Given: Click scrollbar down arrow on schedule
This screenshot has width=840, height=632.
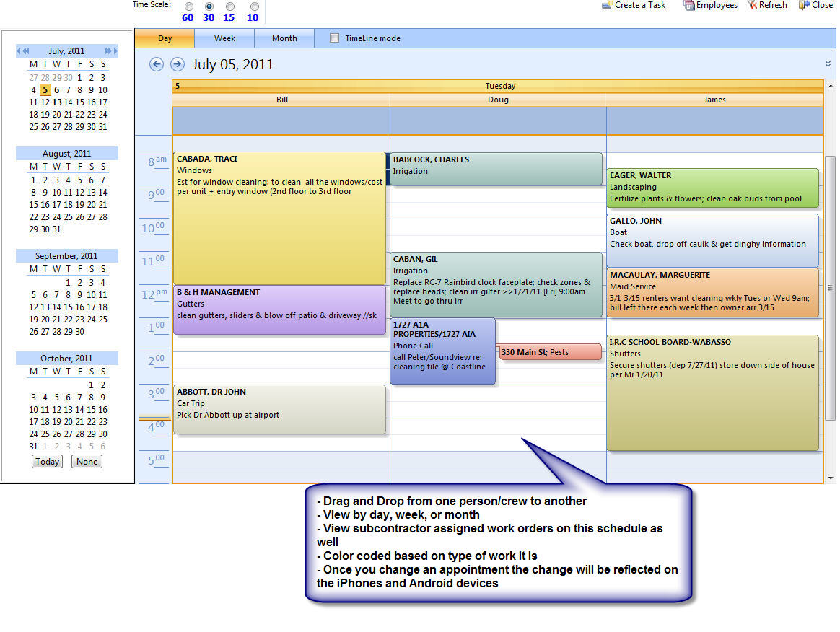Looking at the screenshot, I should pyautogui.click(x=830, y=478).
